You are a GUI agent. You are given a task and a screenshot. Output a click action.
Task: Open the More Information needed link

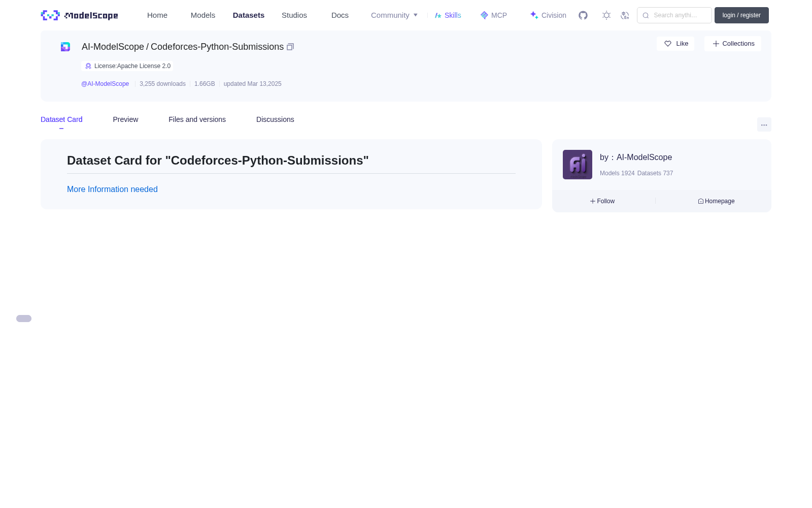112,189
